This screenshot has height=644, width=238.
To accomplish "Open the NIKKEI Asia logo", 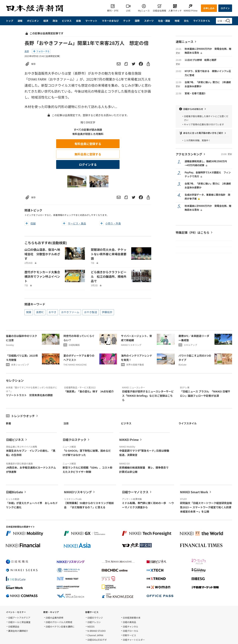I will tap(77, 545).
